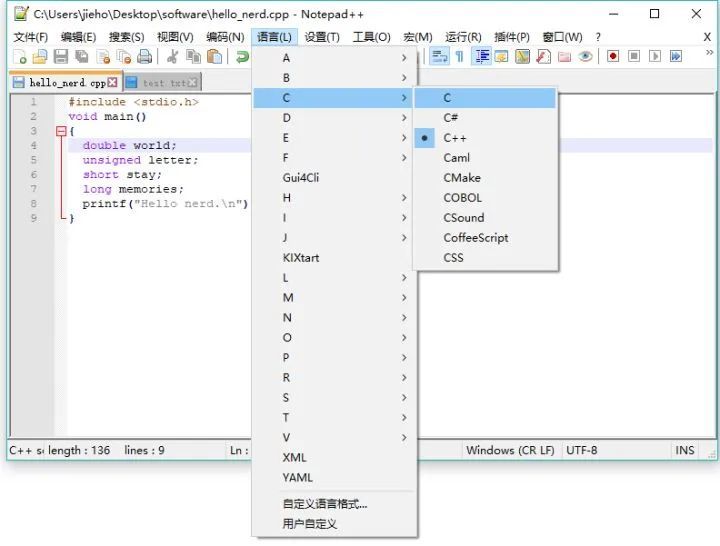
Task: Click the Save All toolbar icon
Action: [82, 57]
